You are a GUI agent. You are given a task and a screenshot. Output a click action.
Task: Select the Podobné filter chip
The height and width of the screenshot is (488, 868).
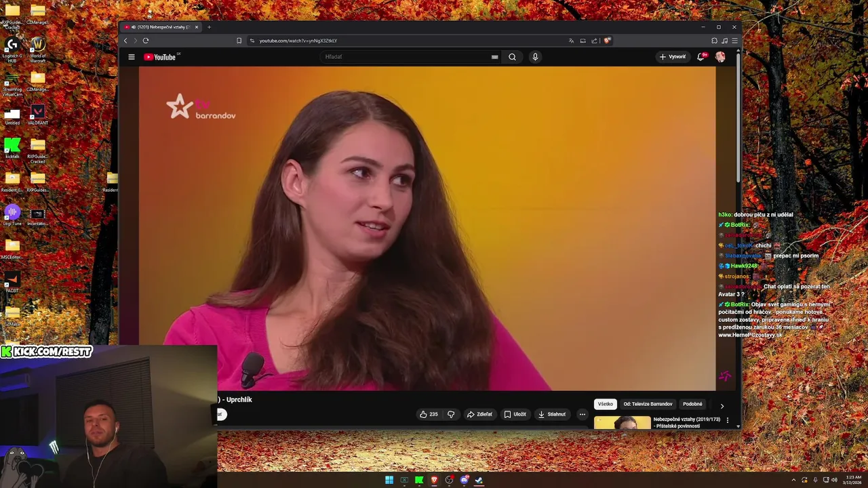click(x=692, y=404)
